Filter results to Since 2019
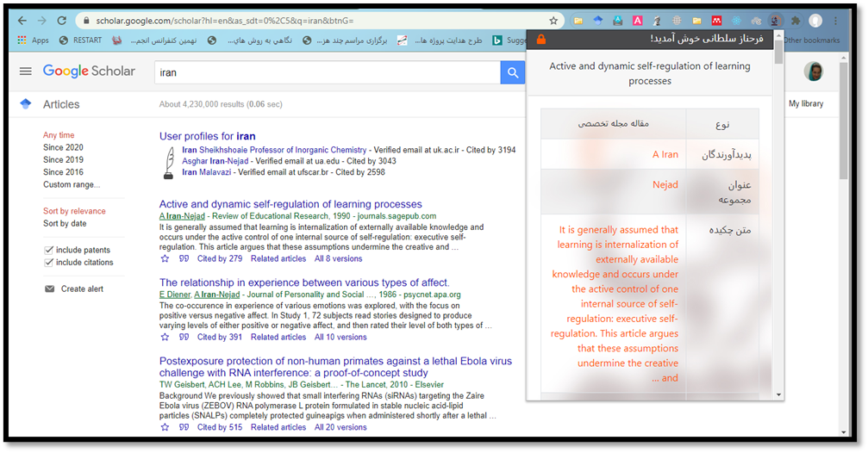This screenshot has width=868, height=453. [x=63, y=160]
